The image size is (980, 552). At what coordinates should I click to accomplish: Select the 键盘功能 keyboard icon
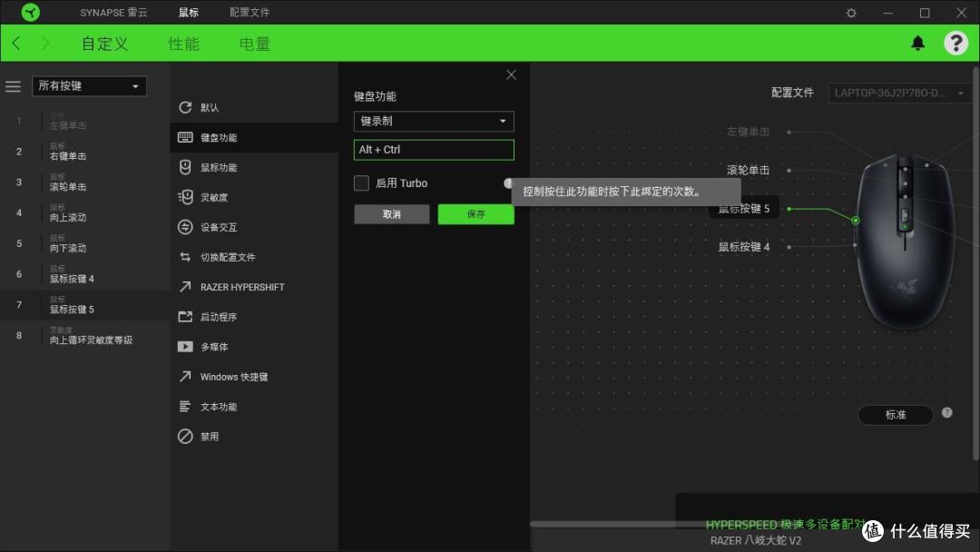pos(185,137)
